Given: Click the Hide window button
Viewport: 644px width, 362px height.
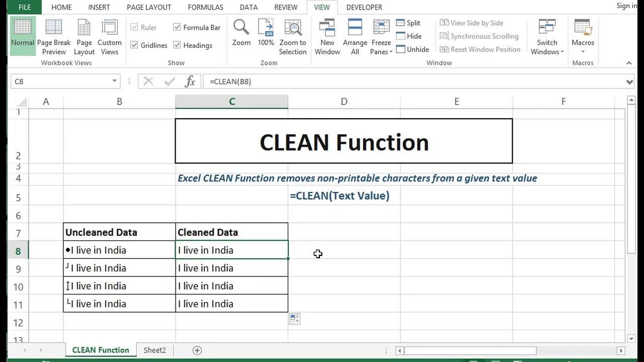Looking at the screenshot, I should (409, 36).
